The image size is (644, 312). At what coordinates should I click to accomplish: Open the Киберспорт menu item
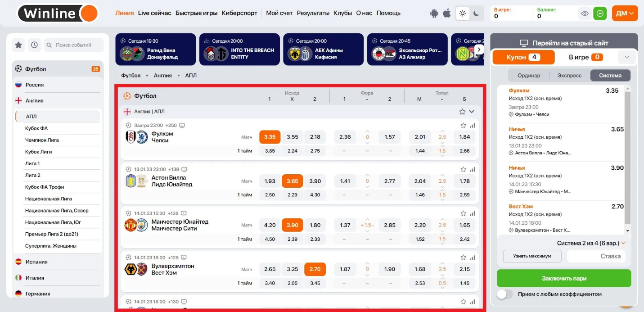[240, 13]
